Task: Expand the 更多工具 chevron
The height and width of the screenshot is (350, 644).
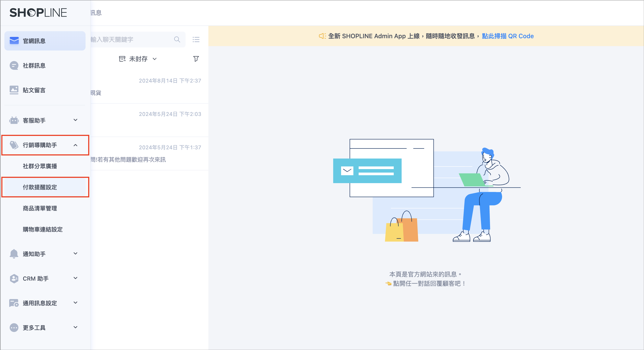Action: (75, 327)
